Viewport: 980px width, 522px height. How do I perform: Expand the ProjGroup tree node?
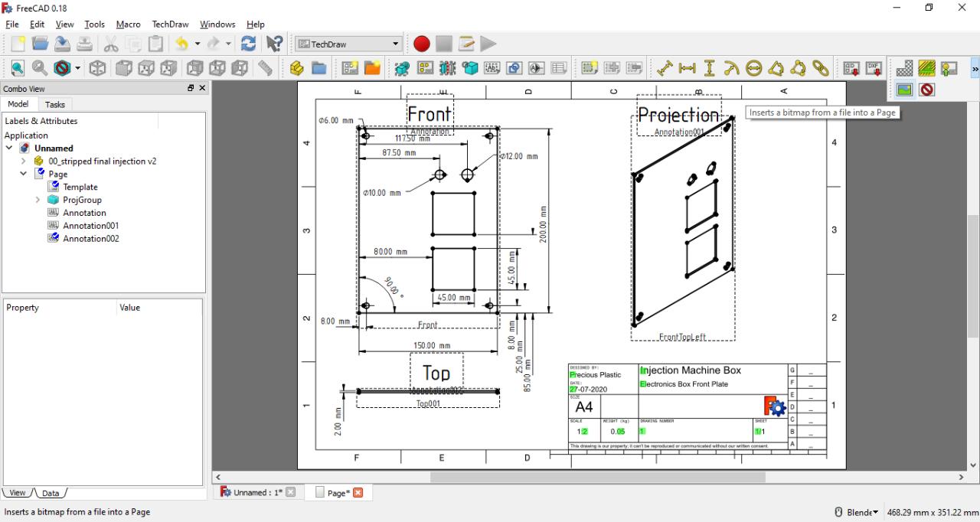[x=38, y=200]
